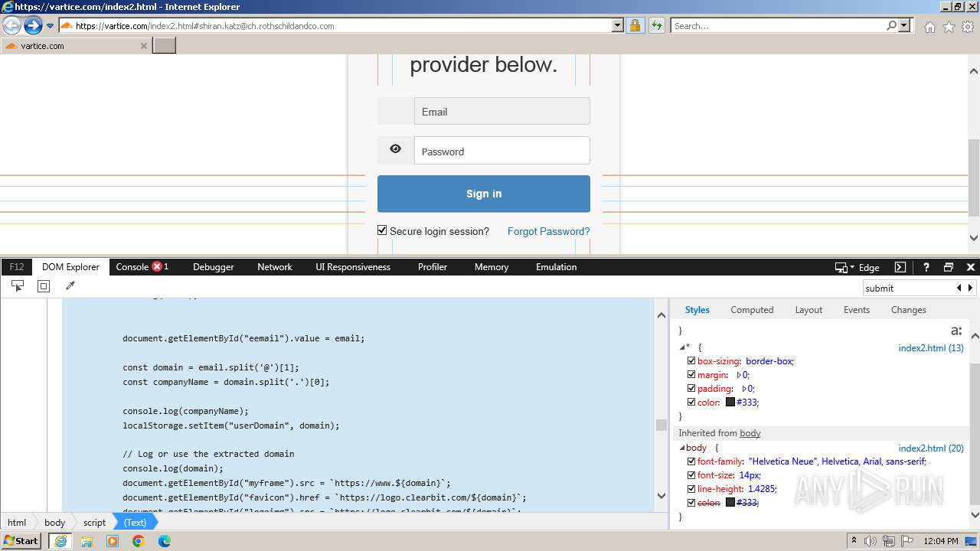Click the body breadcrumb item

pyautogui.click(x=54, y=522)
